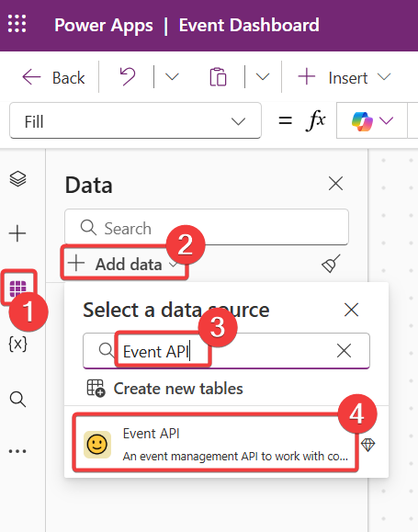Click the Paste clipboard icon
418x532 pixels.
click(218, 77)
